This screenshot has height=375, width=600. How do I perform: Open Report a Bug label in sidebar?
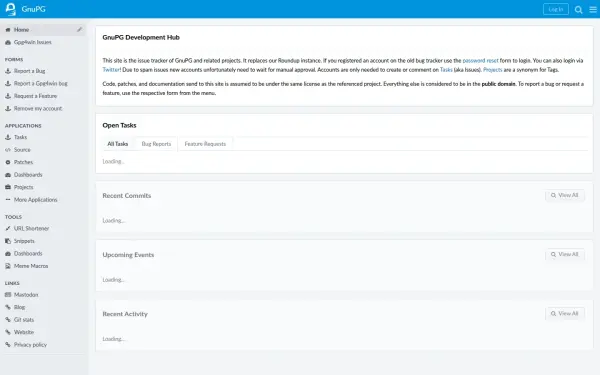point(29,71)
